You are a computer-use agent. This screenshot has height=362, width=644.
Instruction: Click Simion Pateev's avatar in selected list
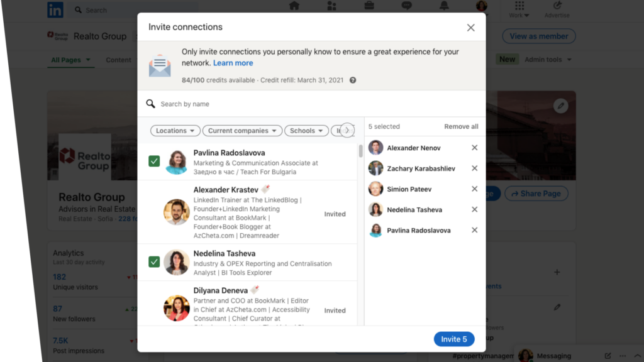(375, 189)
